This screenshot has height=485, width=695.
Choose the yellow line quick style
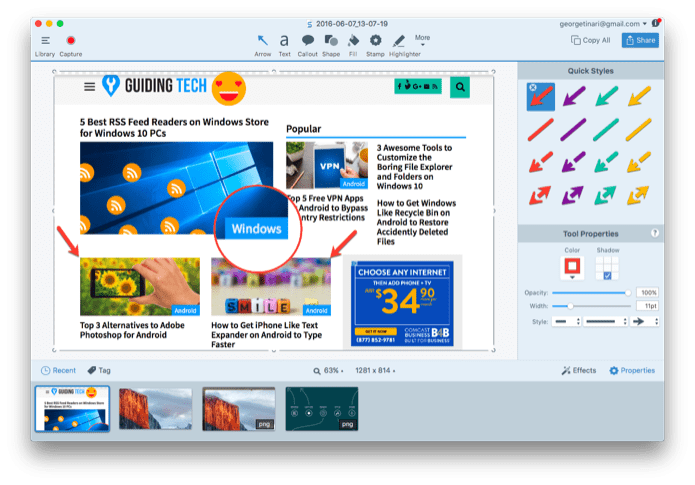point(639,130)
